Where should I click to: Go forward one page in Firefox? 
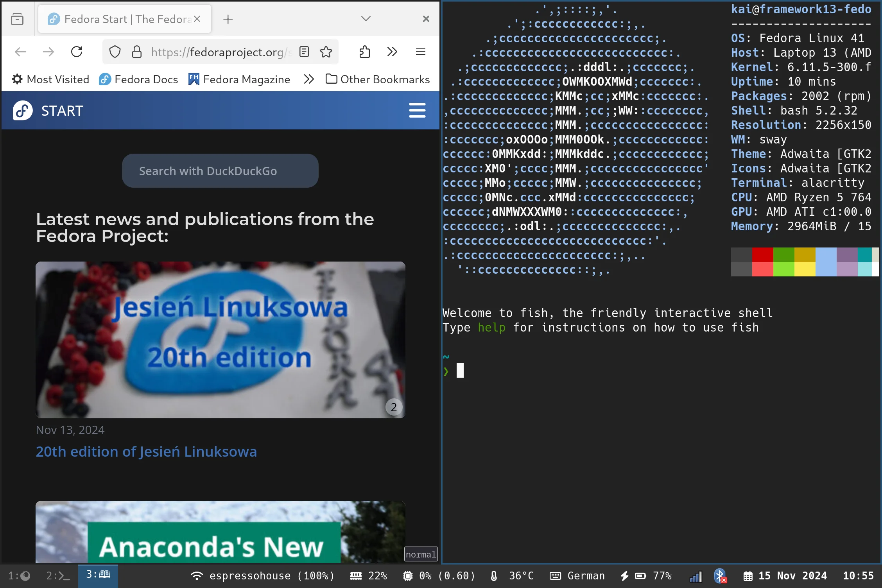coord(48,52)
